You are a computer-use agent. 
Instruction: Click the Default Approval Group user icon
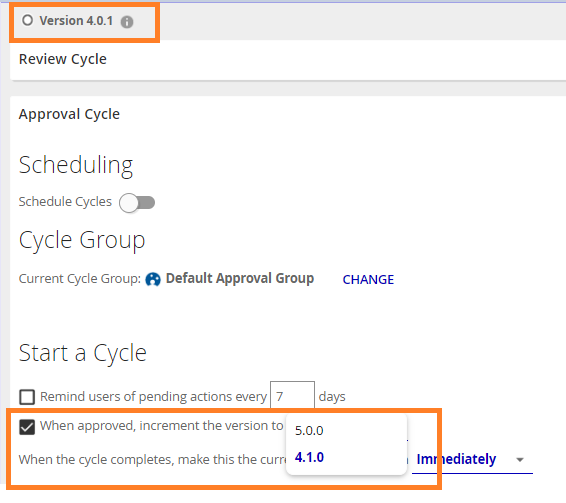click(x=153, y=279)
